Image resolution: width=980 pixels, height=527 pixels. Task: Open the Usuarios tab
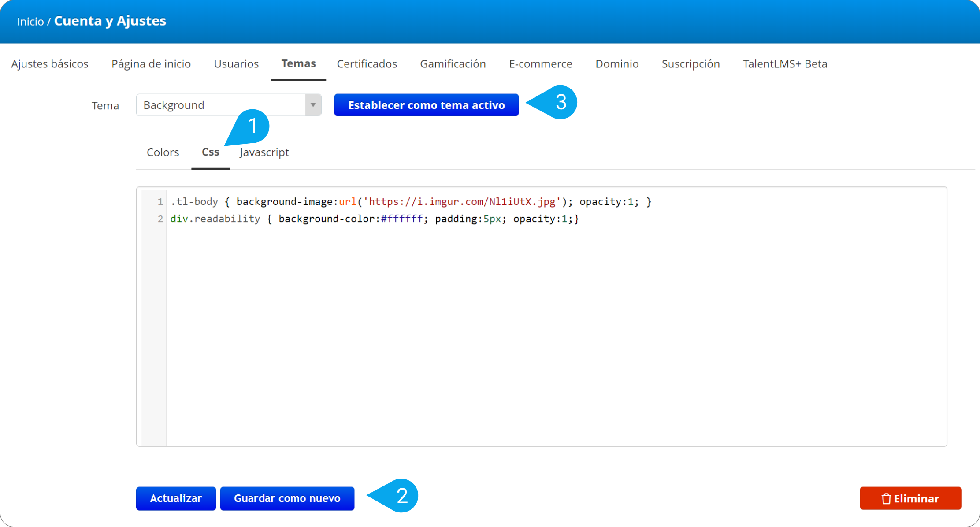(236, 63)
